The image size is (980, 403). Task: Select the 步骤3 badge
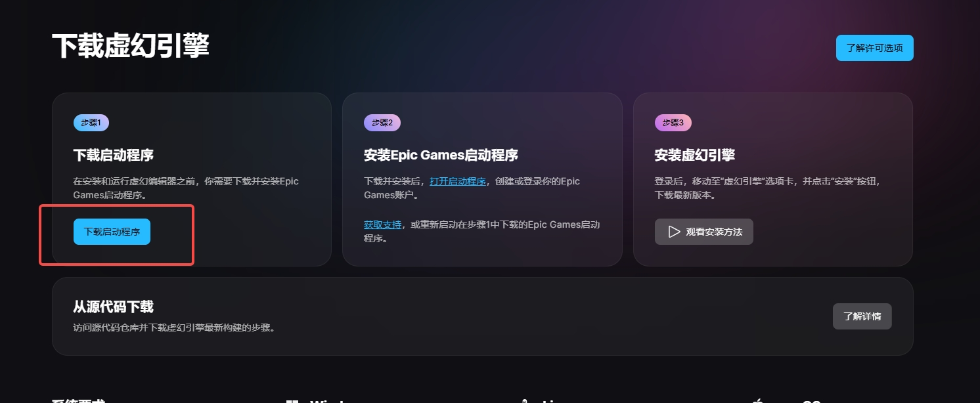(673, 123)
